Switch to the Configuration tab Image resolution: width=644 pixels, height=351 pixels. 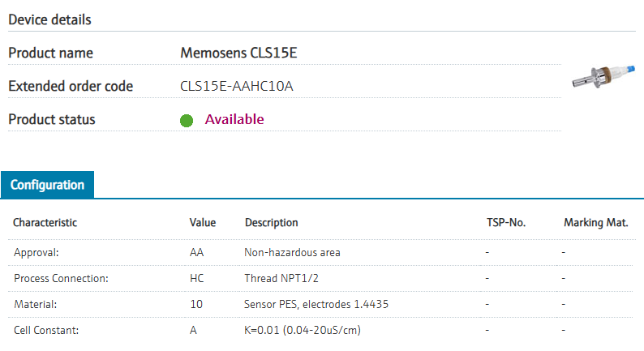point(47,185)
